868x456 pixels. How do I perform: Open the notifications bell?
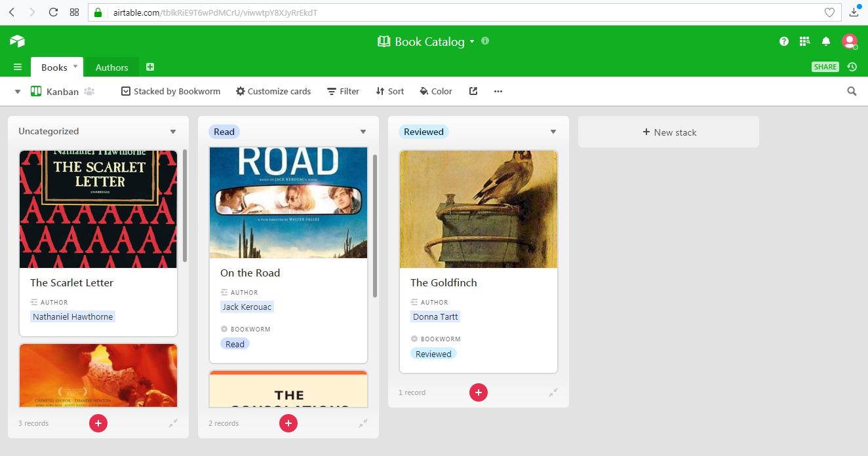point(826,41)
